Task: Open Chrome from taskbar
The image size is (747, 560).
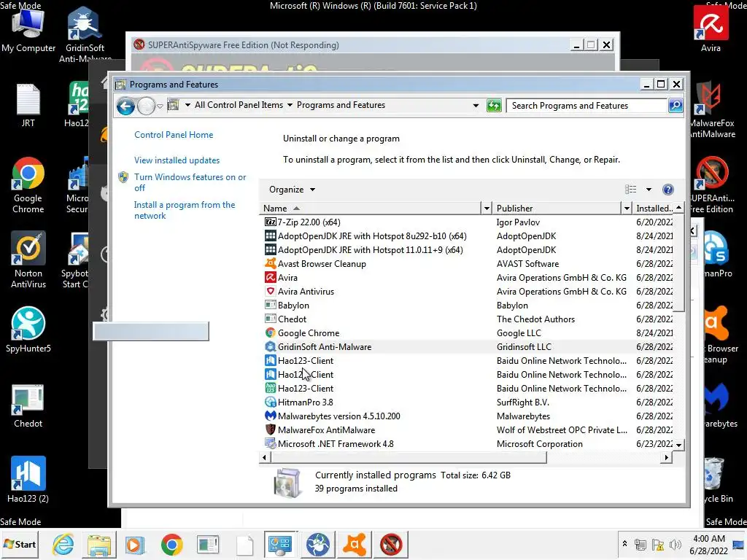Action: pos(172,544)
